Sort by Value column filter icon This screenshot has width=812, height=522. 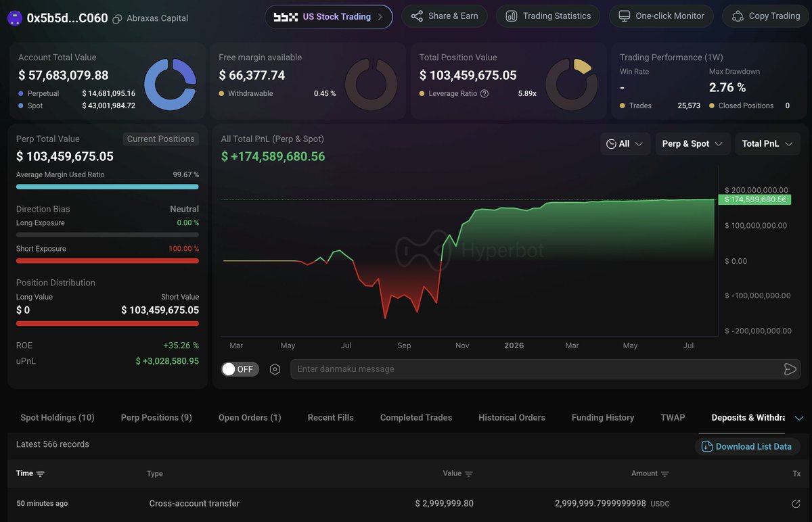point(469,474)
